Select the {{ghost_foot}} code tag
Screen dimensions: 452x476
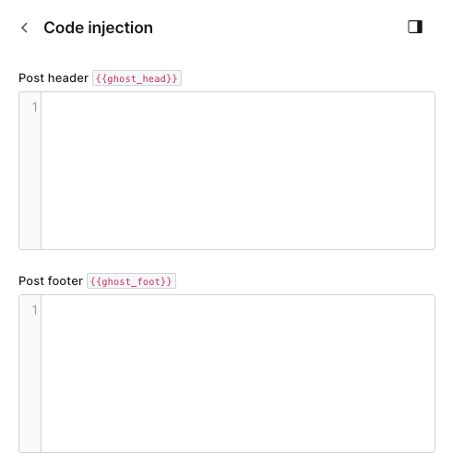click(131, 281)
